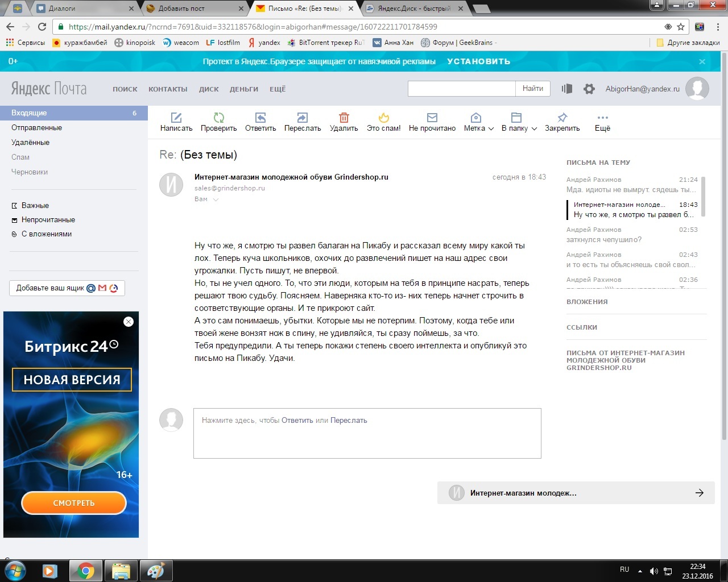The width and height of the screenshot is (728, 582).
Task: Switch to the Яндекс.Диск browser tab
Action: click(x=415, y=9)
